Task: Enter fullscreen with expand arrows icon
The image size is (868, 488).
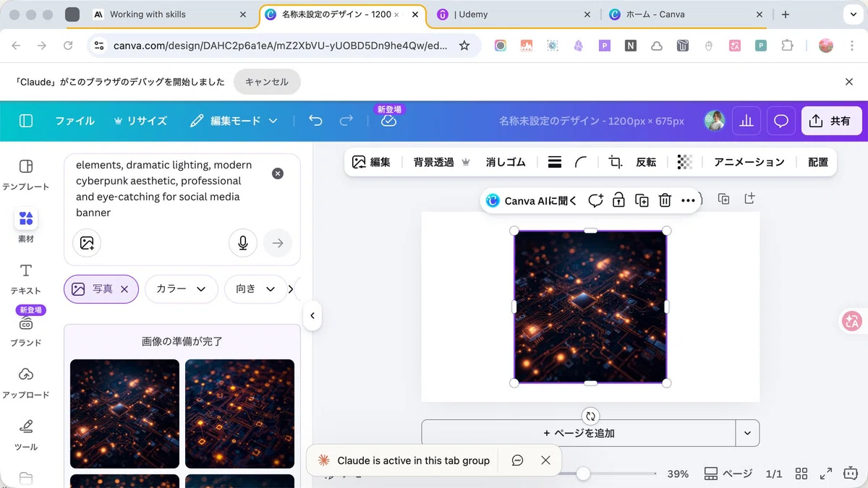Action: pyautogui.click(x=826, y=474)
